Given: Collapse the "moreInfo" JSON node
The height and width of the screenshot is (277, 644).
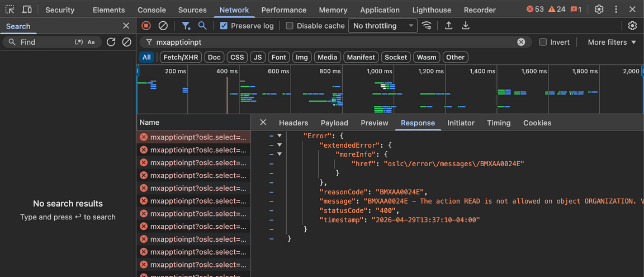Looking at the screenshot, I should tap(280, 154).
